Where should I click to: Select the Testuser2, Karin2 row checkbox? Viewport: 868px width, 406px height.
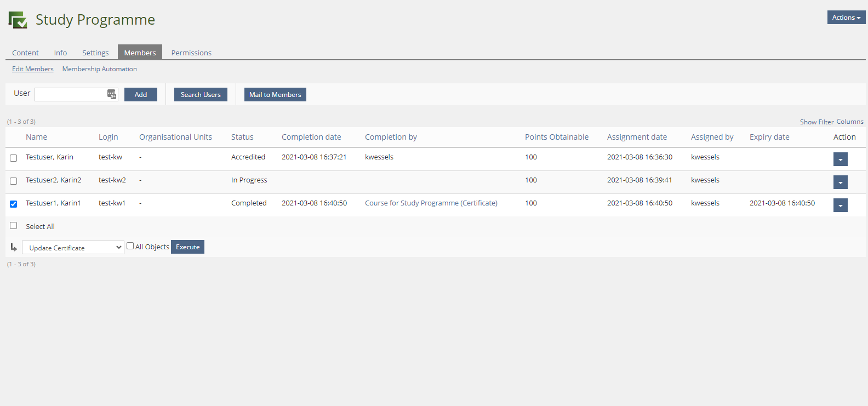pos(14,181)
